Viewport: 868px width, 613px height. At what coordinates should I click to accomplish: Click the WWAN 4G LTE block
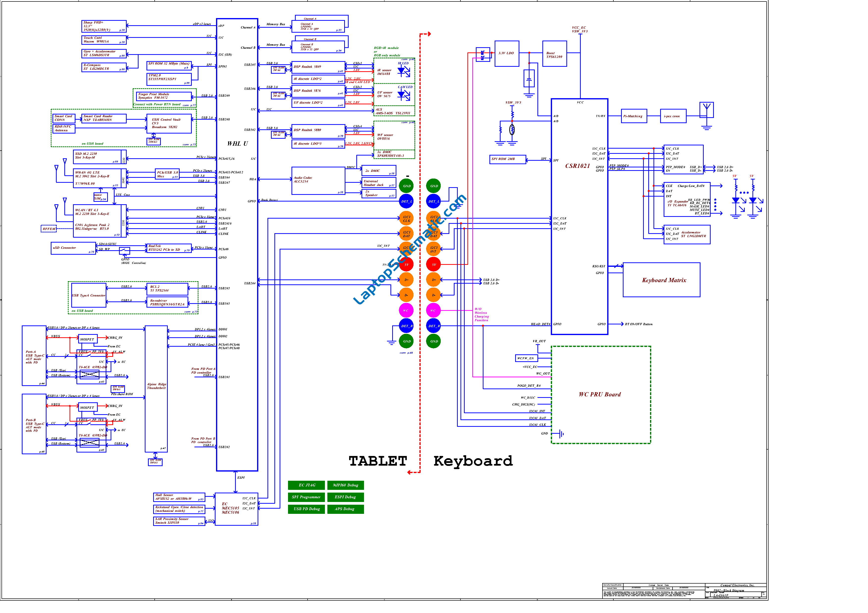pyautogui.click(x=100, y=178)
